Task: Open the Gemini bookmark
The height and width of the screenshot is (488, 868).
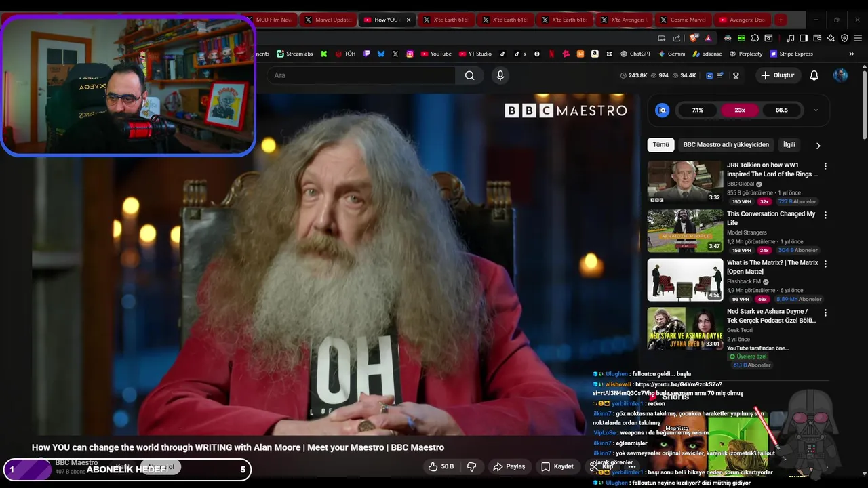Action: [x=671, y=54]
